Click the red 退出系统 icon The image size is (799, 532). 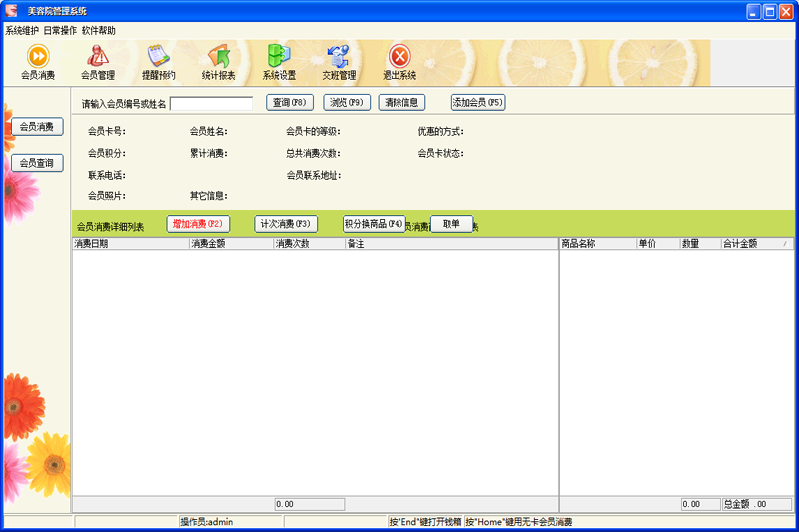[399, 62]
